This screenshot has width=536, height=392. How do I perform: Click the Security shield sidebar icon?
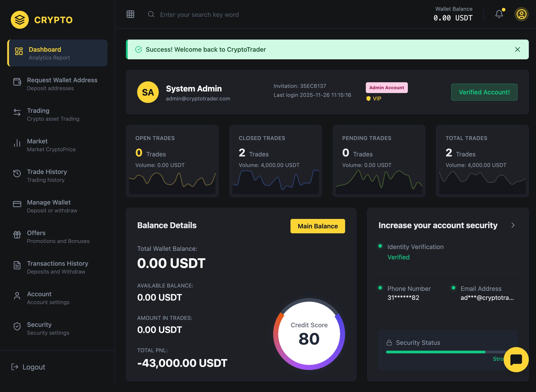(17, 326)
